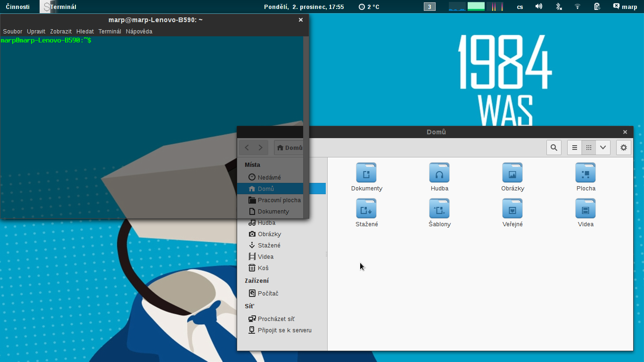The image size is (644, 362).
Task: Click the workspace indicator number 3
Action: [429, 7]
